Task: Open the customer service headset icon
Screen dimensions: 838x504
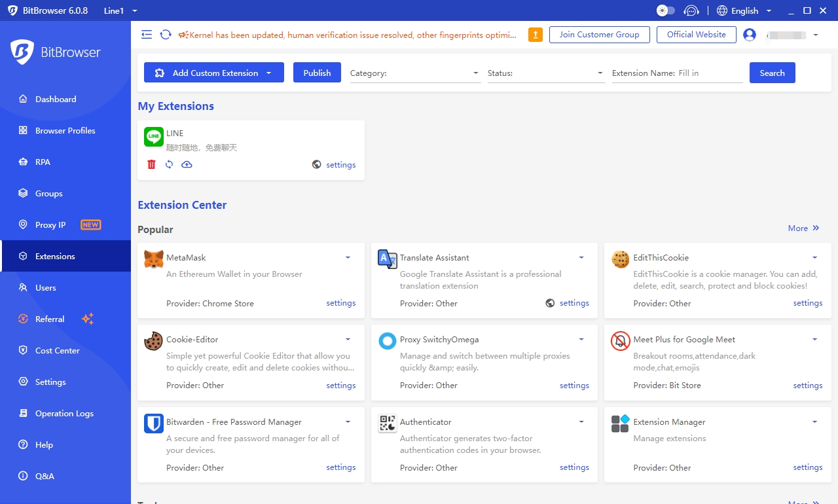Action: tap(691, 10)
